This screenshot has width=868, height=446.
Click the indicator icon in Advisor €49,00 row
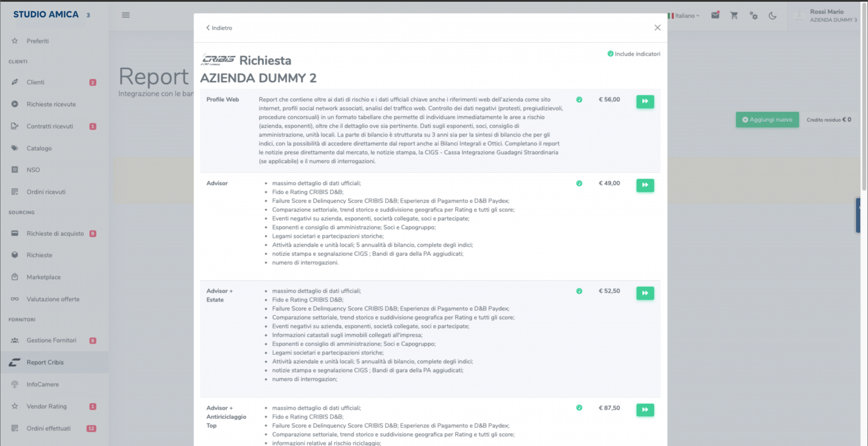tap(579, 183)
